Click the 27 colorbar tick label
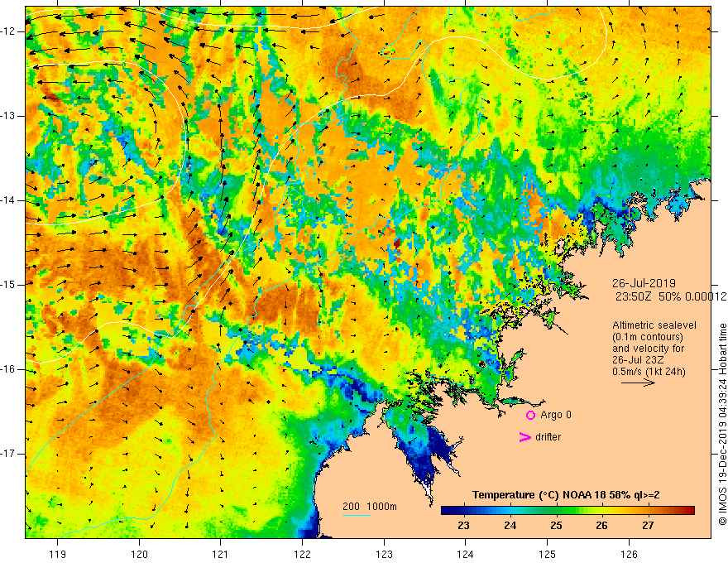Screen dimensions: 728x563 point(648,526)
